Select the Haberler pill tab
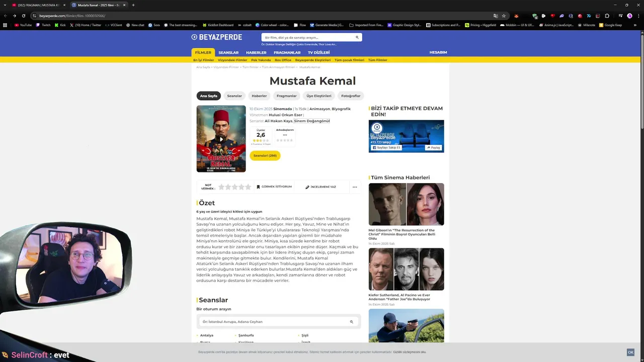This screenshot has height=362, width=644. 259,96
